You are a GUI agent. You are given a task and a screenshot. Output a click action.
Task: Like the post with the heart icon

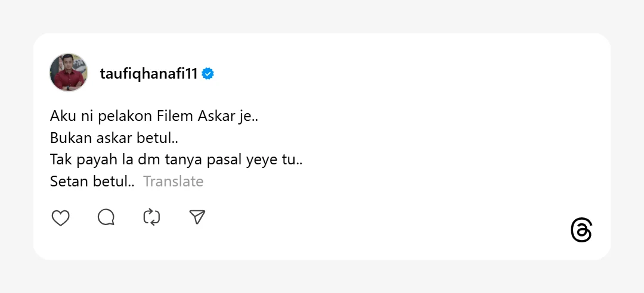[60, 218]
